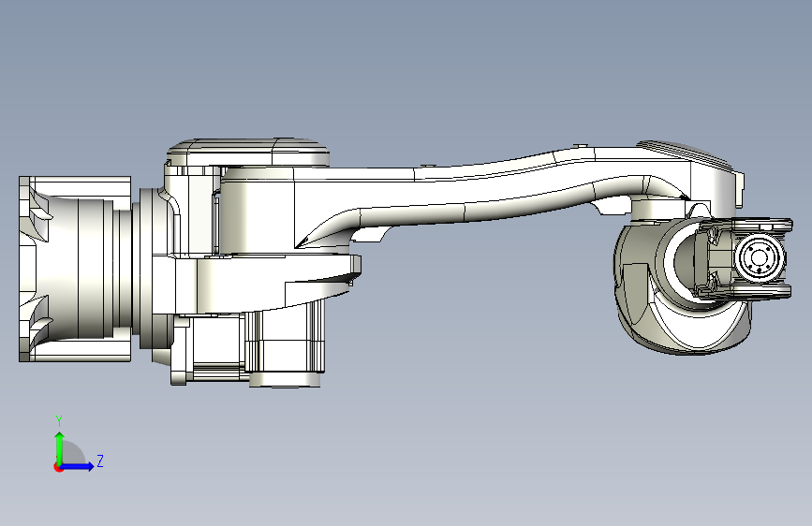The image size is (812, 526).
Task: Click the blue Z axis arrow on triad
Action: 78,466
